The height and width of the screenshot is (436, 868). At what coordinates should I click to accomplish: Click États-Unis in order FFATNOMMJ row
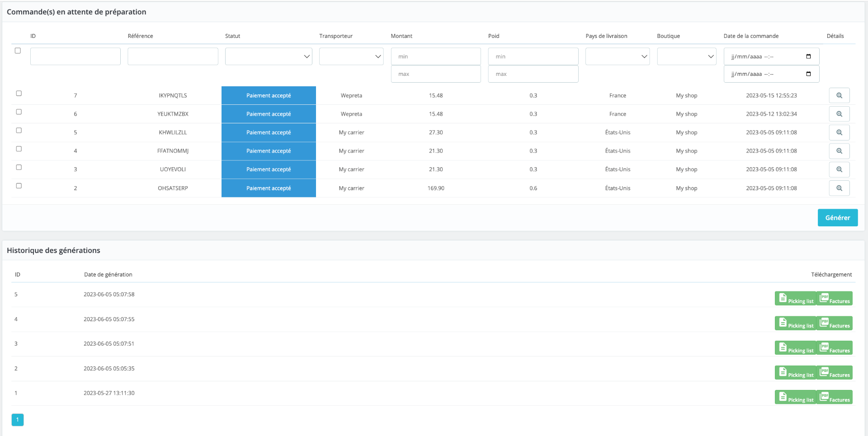click(618, 151)
